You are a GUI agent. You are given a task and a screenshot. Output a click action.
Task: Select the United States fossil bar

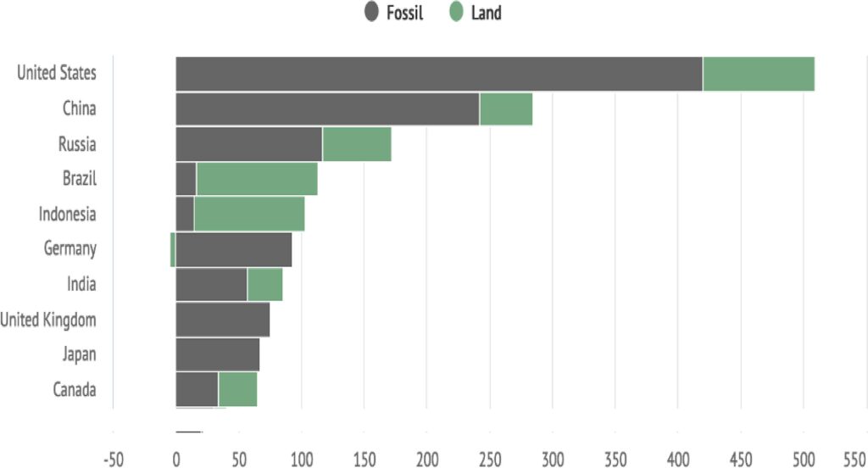tap(438, 74)
